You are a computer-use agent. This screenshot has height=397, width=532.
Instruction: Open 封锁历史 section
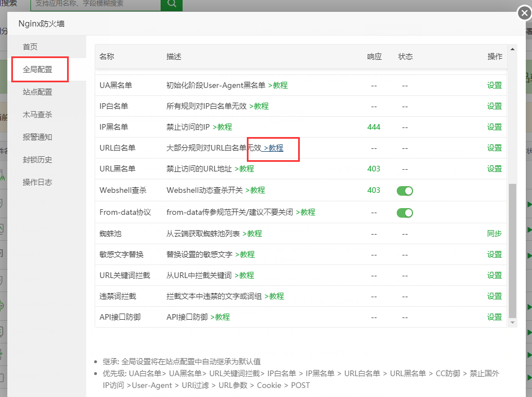pyautogui.click(x=37, y=160)
